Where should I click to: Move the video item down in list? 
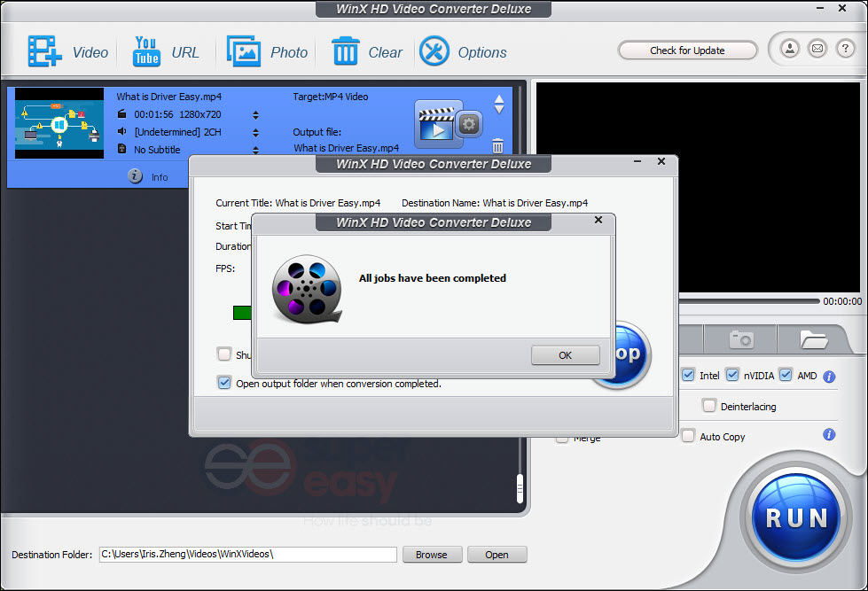[x=499, y=110]
